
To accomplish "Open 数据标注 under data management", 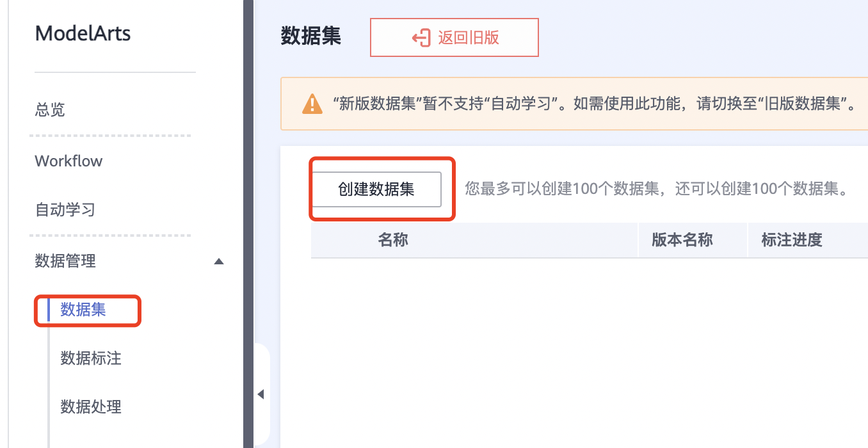I will click(91, 358).
